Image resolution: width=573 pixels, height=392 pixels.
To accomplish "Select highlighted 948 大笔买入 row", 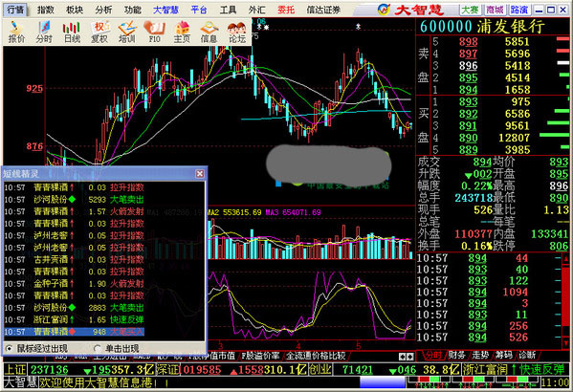I will [75, 332].
